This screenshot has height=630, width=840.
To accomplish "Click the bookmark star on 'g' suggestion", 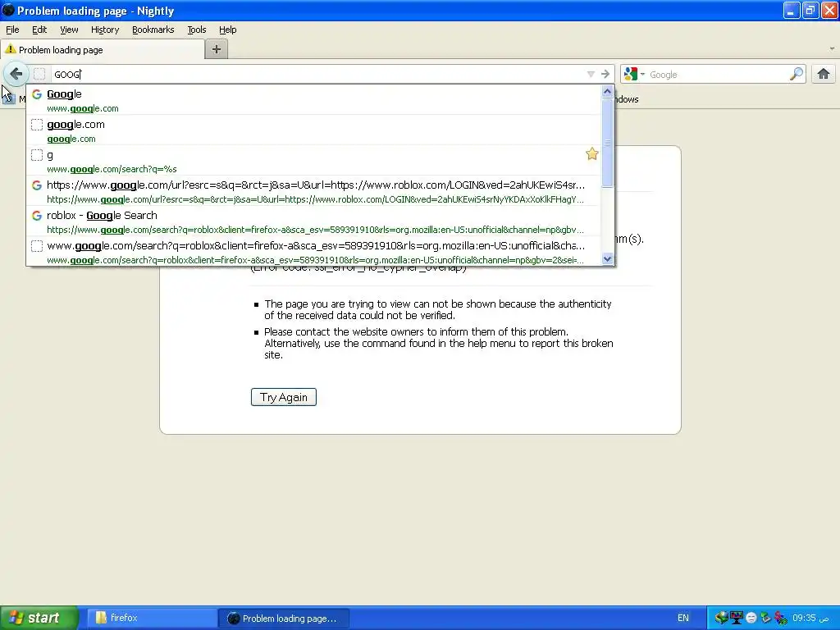I will [592, 154].
